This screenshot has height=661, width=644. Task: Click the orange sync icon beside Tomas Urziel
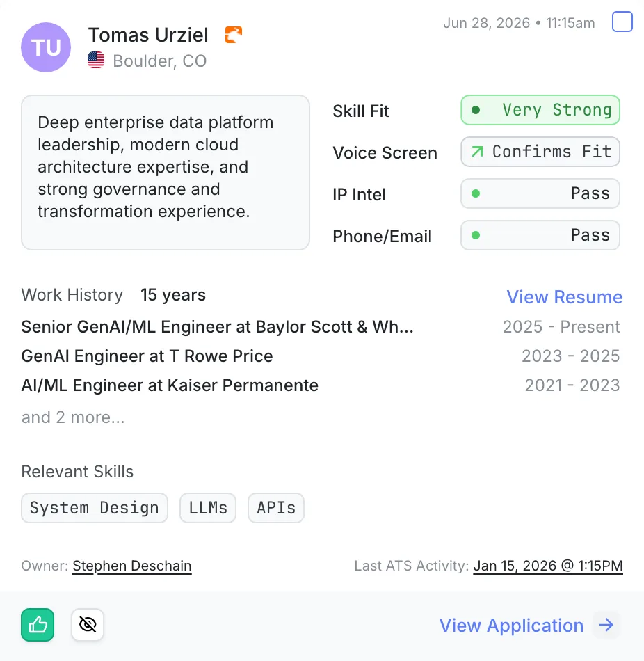[234, 35]
